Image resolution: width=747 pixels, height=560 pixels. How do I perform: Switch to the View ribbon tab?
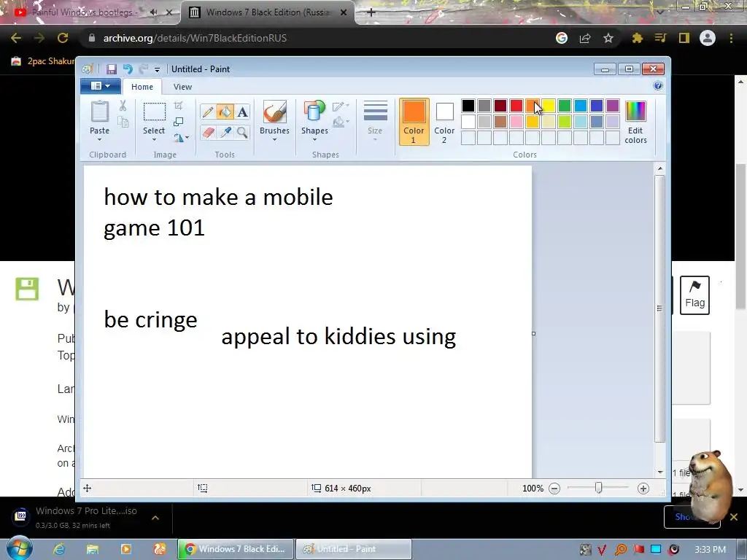[x=182, y=87]
